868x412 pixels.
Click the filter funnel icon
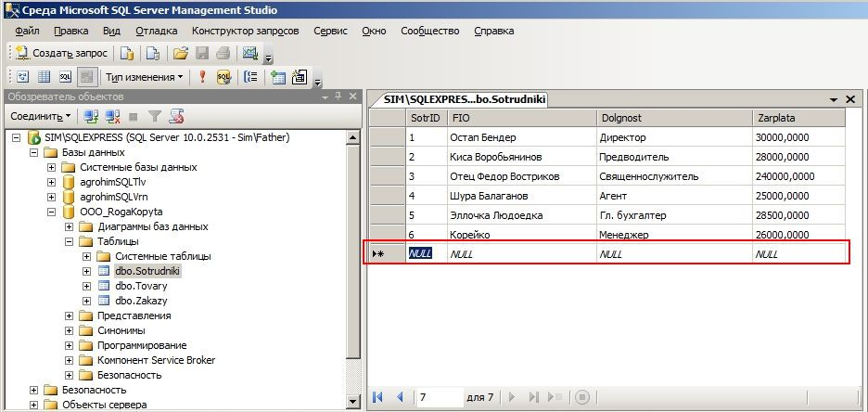(x=155, y=116)
